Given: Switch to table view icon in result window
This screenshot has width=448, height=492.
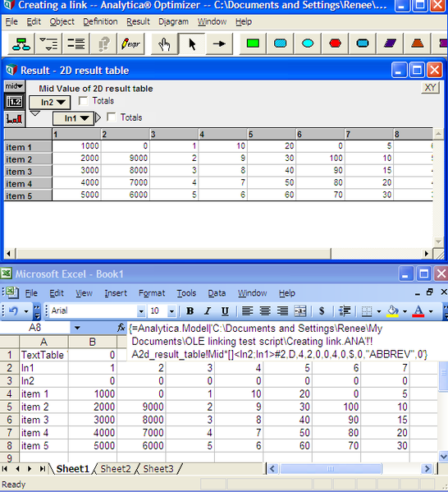Looking at the screenshot, I should [15, 102].
